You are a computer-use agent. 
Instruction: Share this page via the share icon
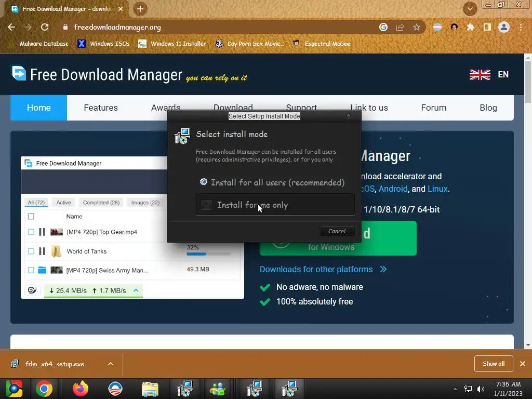click(400, 27)
